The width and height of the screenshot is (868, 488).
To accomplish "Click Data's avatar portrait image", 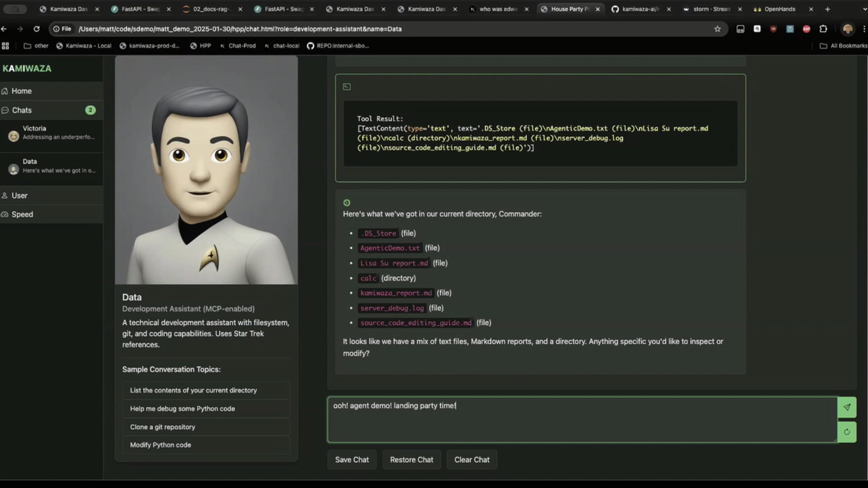I will coord(206,170).
